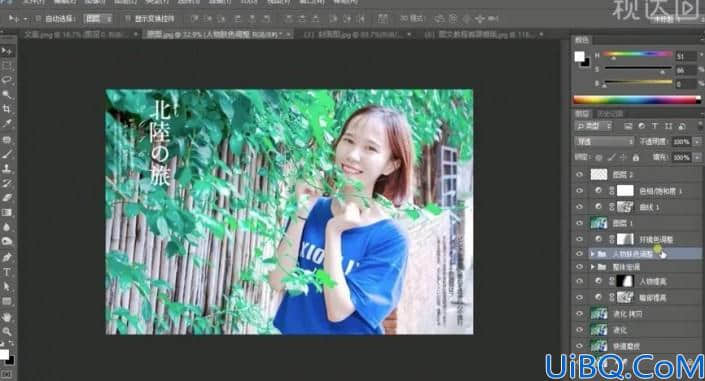Select the Spot Healing Brush tool
705x381 pixels.
tap(7, 139)
